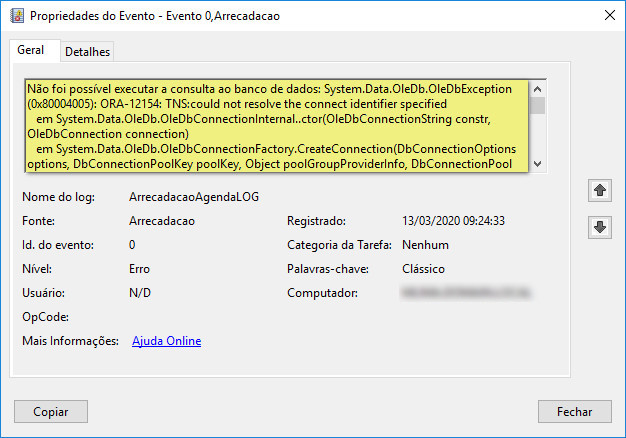Image resolution: width=626 pixels, height=438 pixels.
Task: Click the OpCode label
Action: (x=46, y=317)
